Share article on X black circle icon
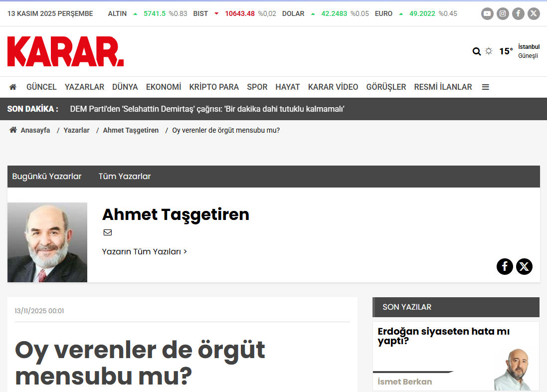Screen dimensions: 547x392 tap(524, 266)
